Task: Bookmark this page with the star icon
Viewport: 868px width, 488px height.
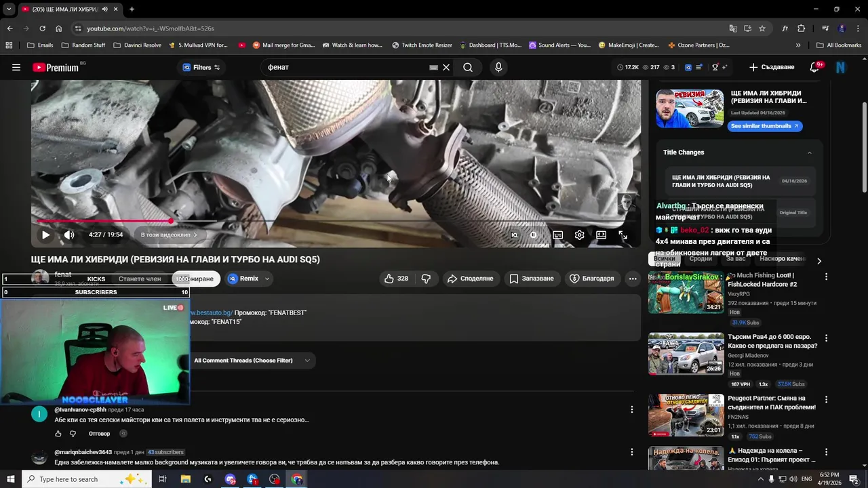Action: (x=762, y=28)
